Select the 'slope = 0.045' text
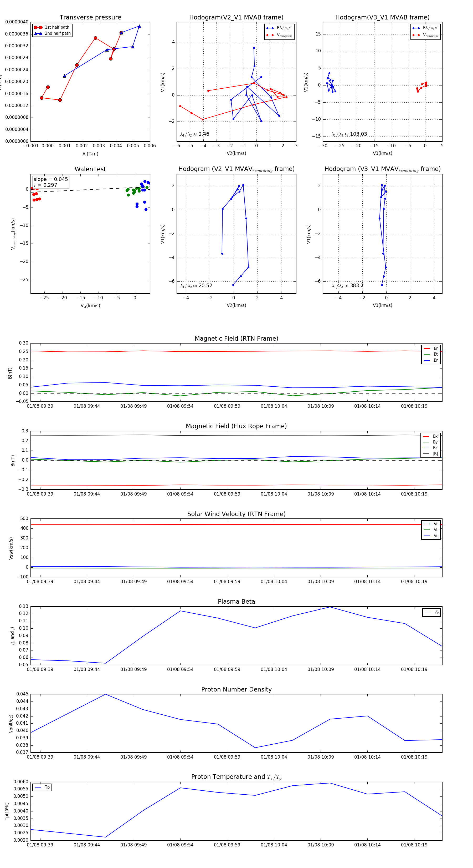The image size is (473, 868). [50, 179]
